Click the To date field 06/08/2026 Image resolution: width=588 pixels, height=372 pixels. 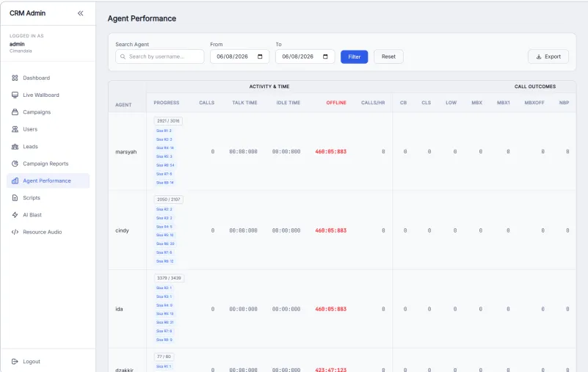[x=305, y=56]
